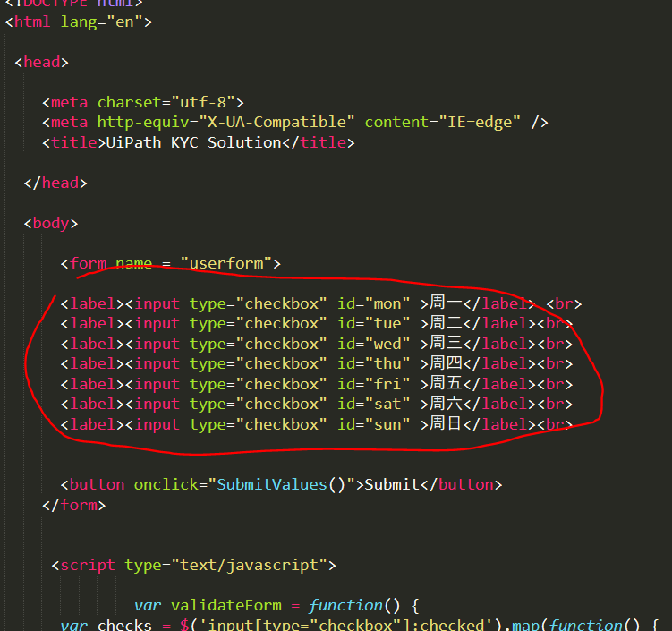Viewport: 672px width, 631px height.
Task: Click the validateForm variable name
Action: [226, 605]
